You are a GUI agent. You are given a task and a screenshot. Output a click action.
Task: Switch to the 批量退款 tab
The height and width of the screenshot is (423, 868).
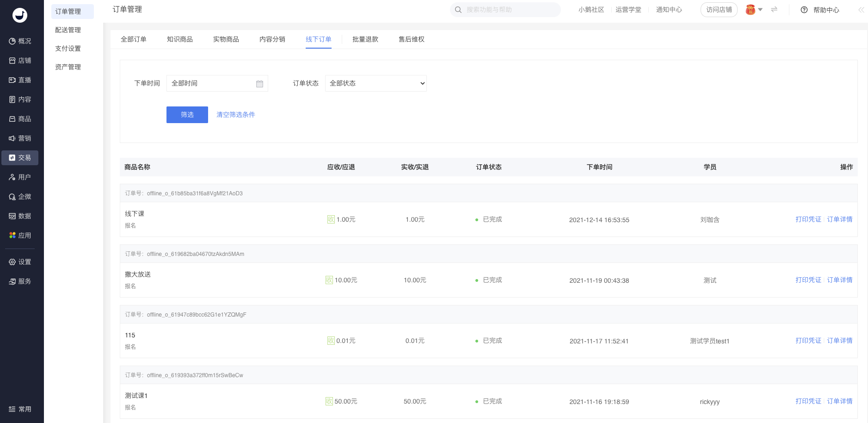click(x=365, y=39)
